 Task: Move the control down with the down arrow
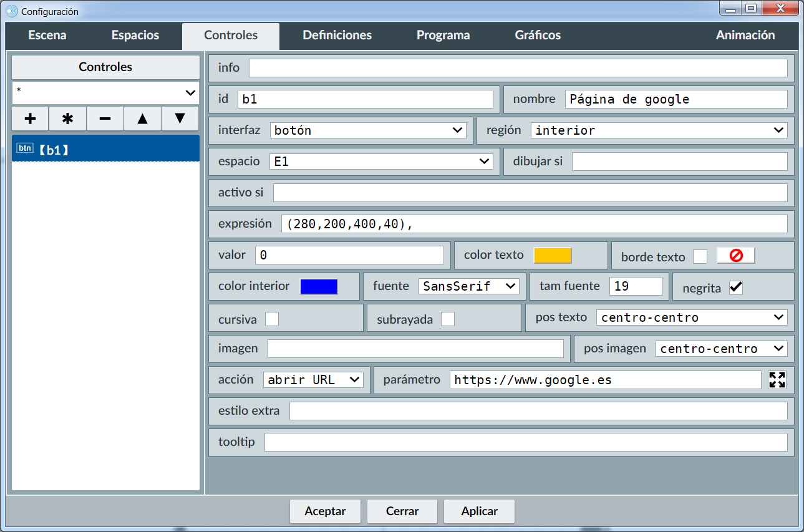180,118
